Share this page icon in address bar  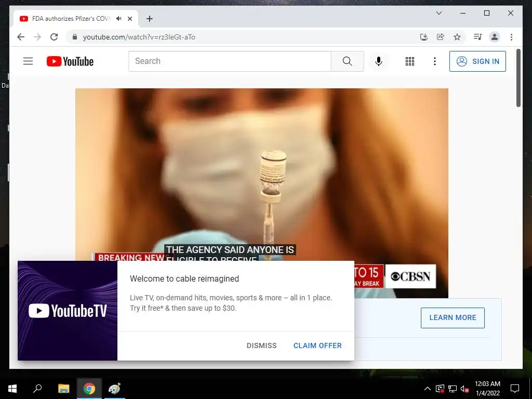coord(441,37)
